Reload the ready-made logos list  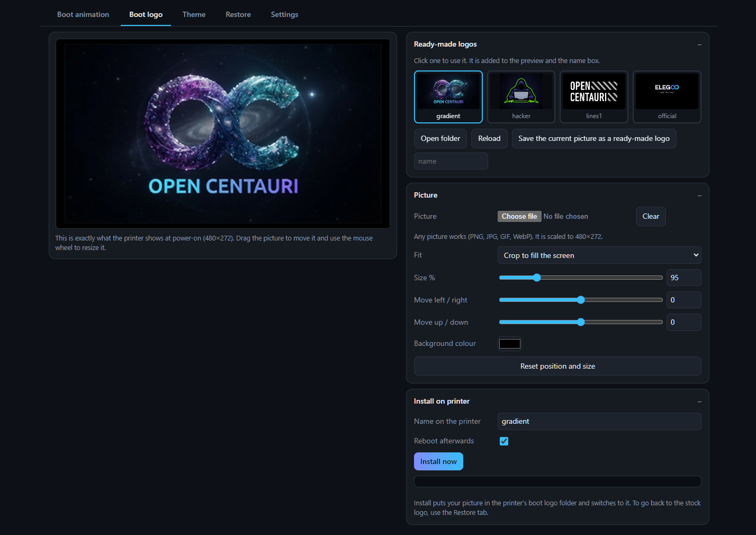point(489,138)
